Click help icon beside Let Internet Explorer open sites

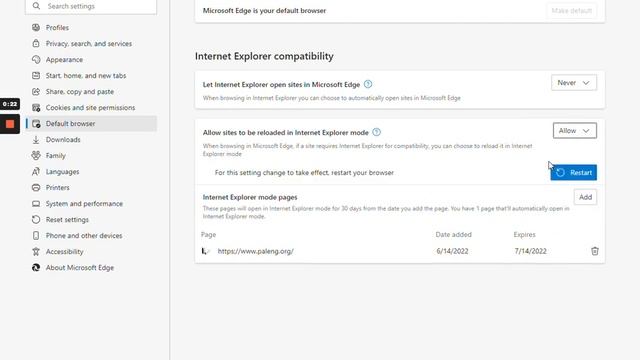coord(368,84)
